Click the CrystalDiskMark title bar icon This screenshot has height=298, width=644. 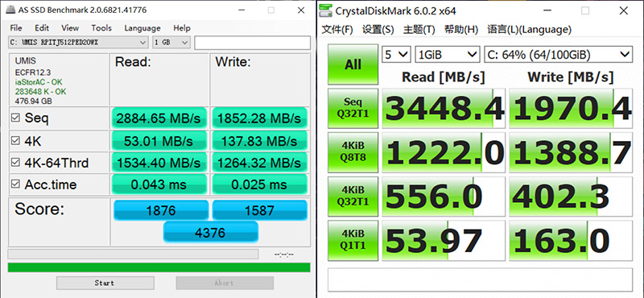(x=326, y=10)
